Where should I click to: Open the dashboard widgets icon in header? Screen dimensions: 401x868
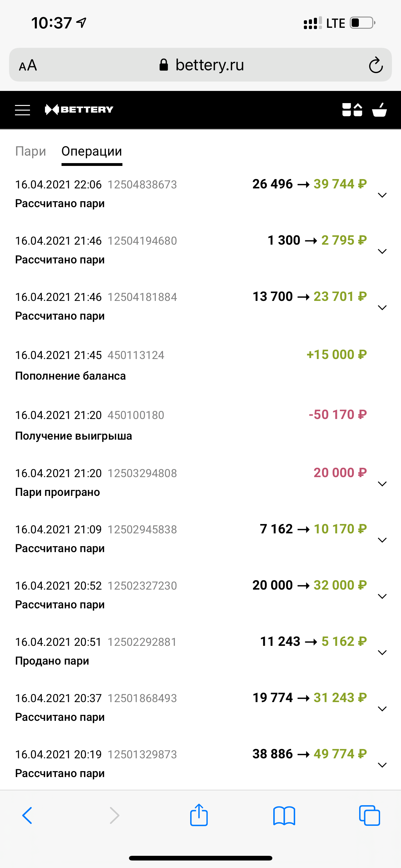click(352, 109)
